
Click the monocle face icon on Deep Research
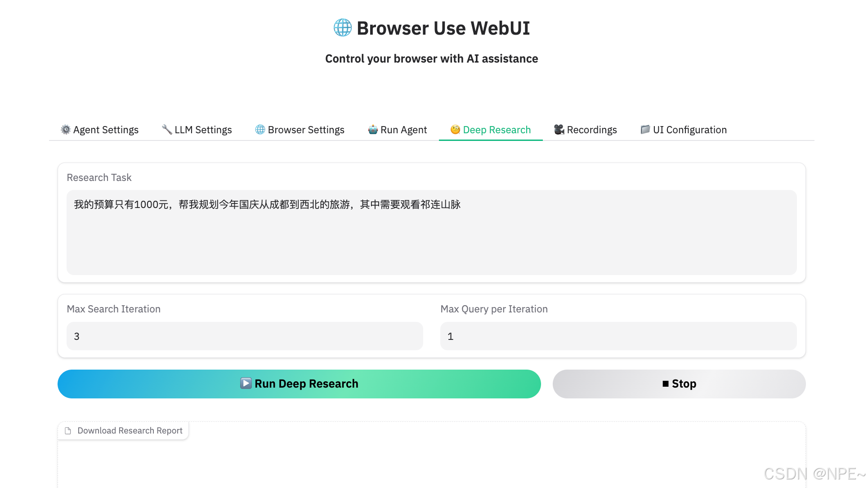point(455,130)
